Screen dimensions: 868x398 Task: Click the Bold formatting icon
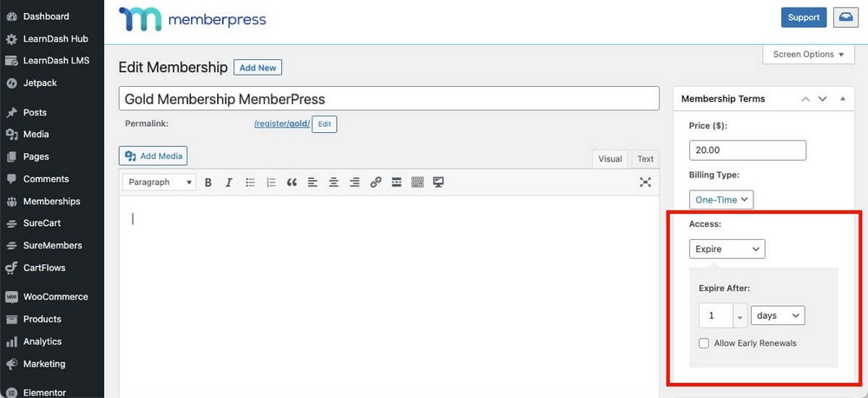pos(208,182)
